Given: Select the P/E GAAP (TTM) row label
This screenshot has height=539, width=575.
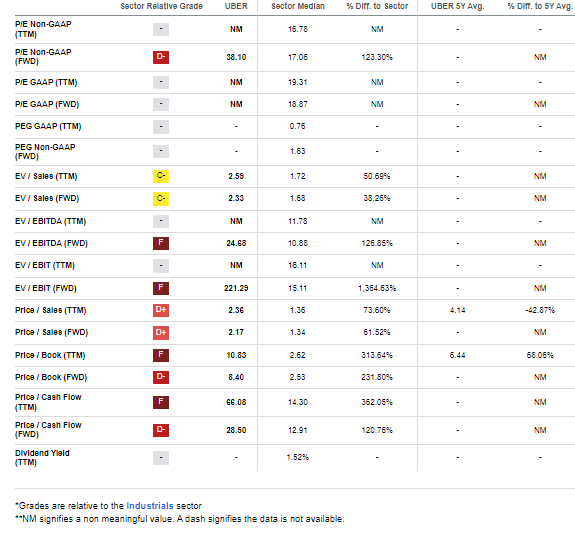Looking at the screenshot, I should [46, 82].
